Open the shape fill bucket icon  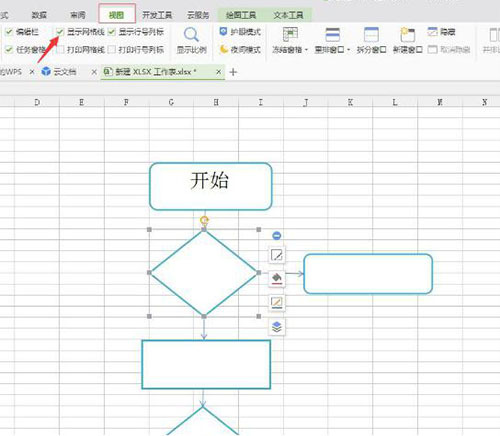pos(277,279)
